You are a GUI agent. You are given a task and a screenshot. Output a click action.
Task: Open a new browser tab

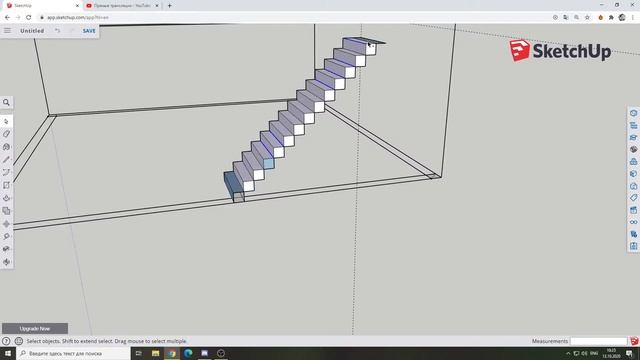pyautogui.click(x=169, y=6)
